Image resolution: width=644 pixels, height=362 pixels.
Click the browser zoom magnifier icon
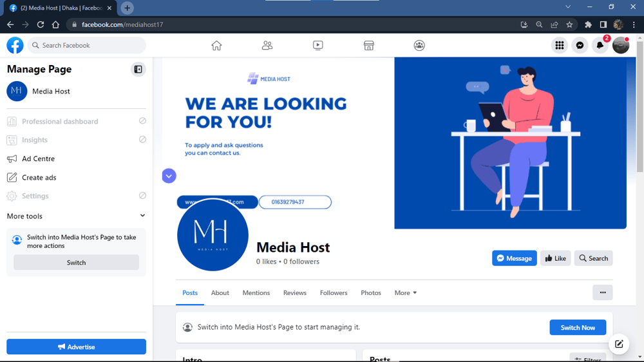click(x=539, y=24)
